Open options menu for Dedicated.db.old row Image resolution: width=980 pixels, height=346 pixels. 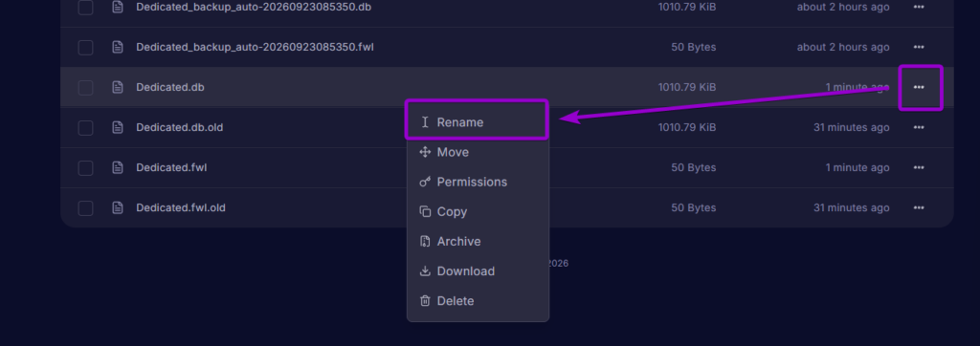918,127
